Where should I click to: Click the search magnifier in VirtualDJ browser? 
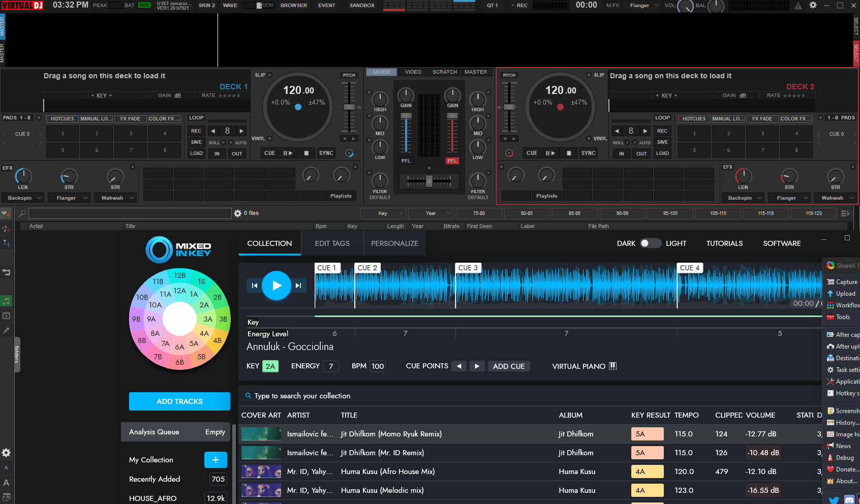tap(22, 213)
